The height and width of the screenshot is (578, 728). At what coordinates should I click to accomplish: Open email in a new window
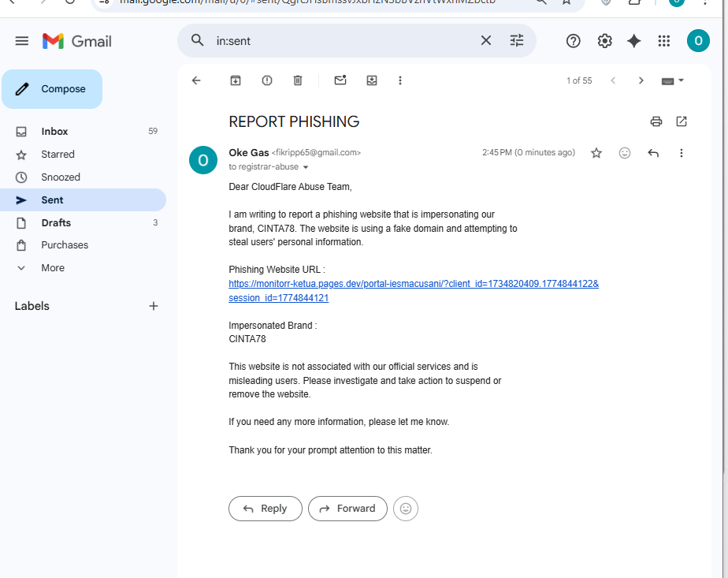[x=681, y=121]
